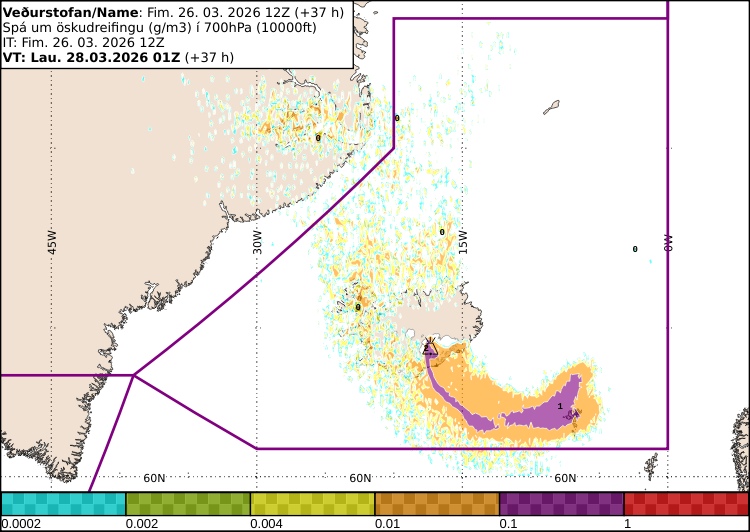750x532 pixels.
Task: Click the cyan 0.0002 legend swatch
Action: [x=63, y=504]
